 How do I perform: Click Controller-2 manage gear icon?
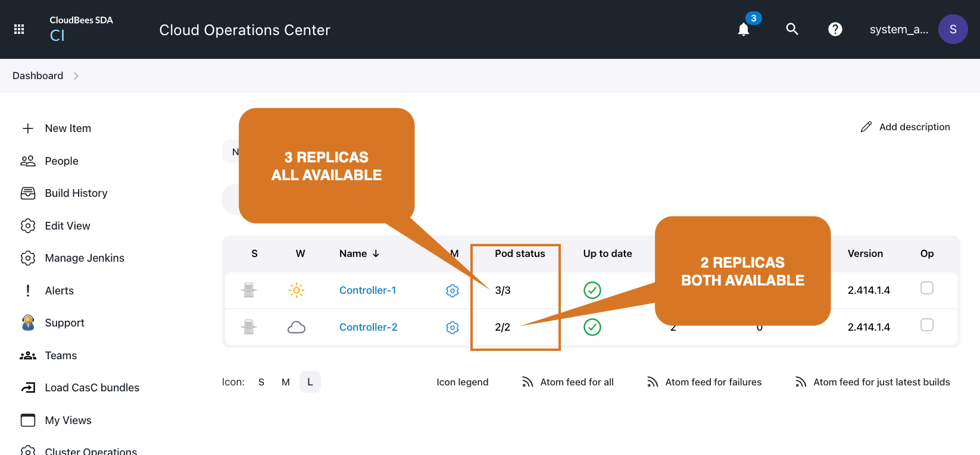tap(452, 328)
